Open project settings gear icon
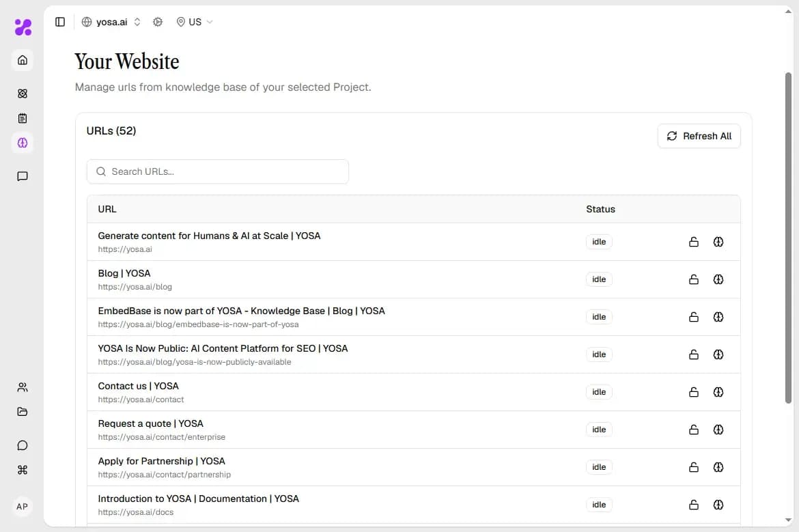Viewport: 799px width, 532px height. [158, 22]
